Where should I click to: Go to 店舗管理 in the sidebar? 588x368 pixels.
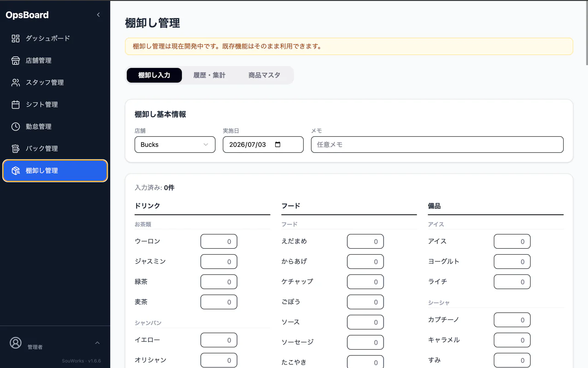click(55, 61)
